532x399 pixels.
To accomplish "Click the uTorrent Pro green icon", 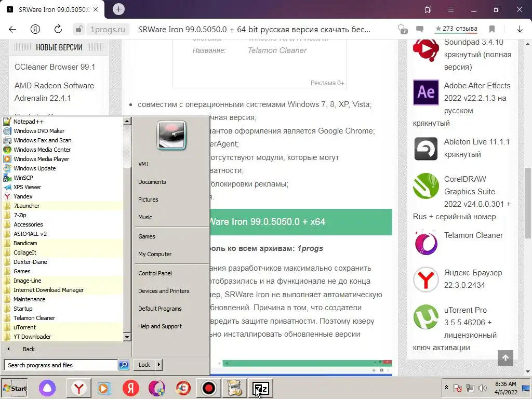I will [x=426, y=317].
